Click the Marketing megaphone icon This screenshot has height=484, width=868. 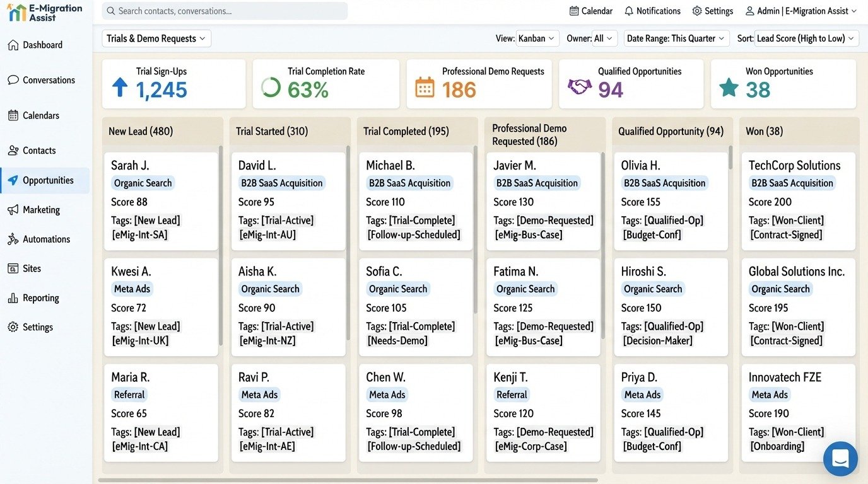(13, 210)
